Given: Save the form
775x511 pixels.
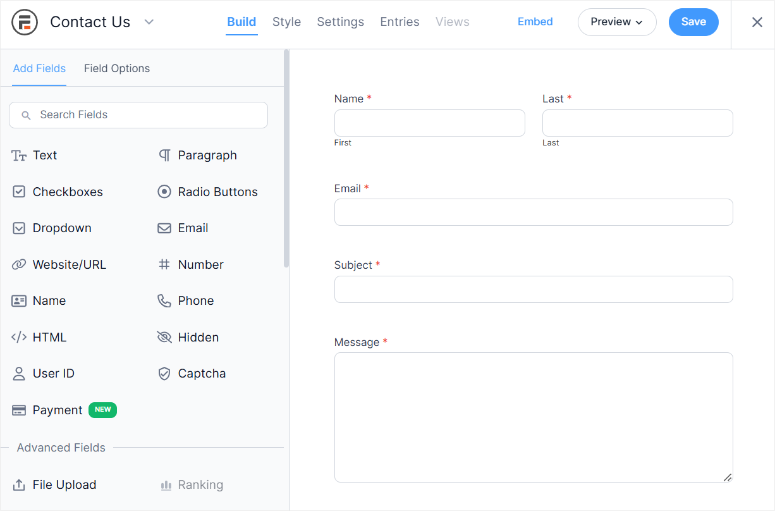Looking at the screenshot, I should [x=693, y=22].
